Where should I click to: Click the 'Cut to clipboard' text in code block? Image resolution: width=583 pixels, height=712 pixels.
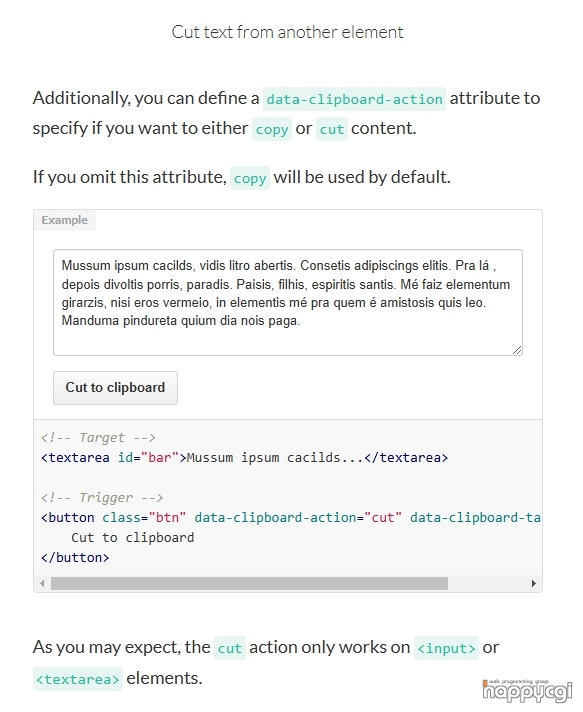[133, 538]
